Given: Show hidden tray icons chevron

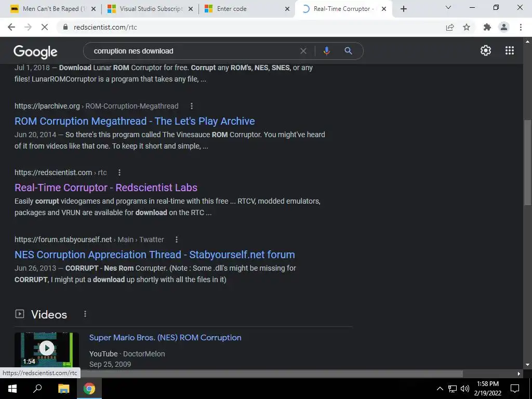Looking at the screenshot, I should click(440, 389).
